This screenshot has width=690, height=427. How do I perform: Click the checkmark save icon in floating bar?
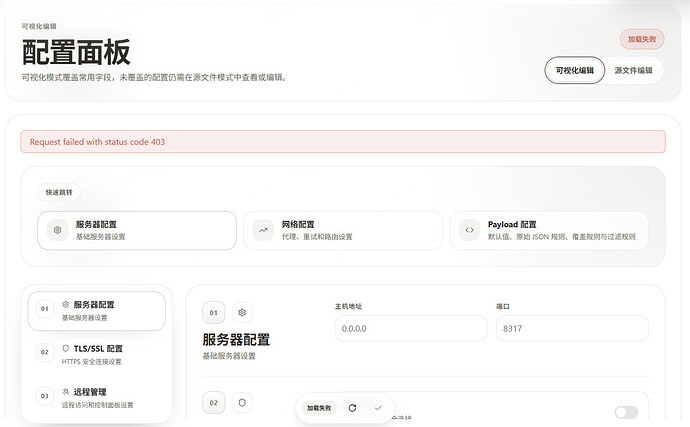tap(378, 408)
